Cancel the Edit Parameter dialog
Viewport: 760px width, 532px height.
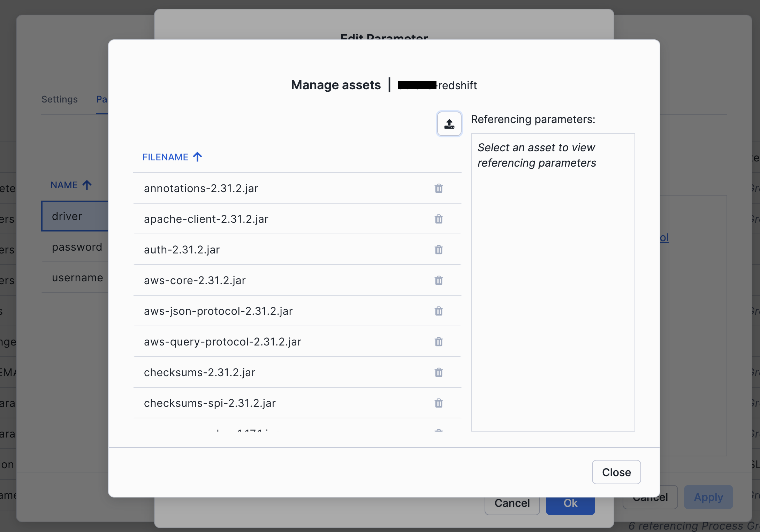pos(512,503)
